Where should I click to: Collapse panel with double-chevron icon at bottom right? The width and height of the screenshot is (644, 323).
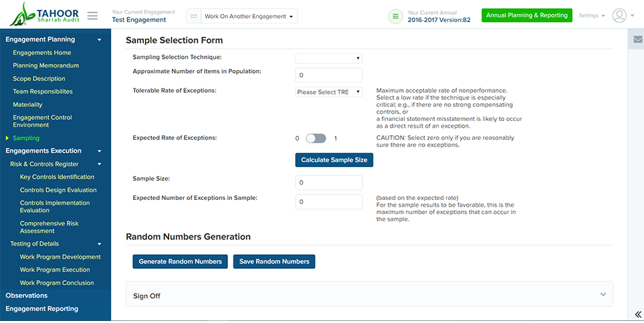[638, 314]
